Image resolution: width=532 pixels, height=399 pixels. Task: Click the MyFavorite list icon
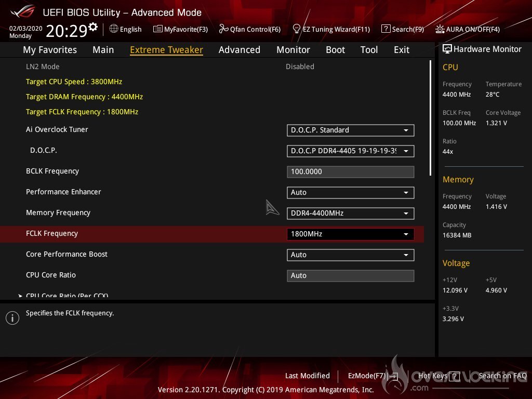click(x=158, y=29)
